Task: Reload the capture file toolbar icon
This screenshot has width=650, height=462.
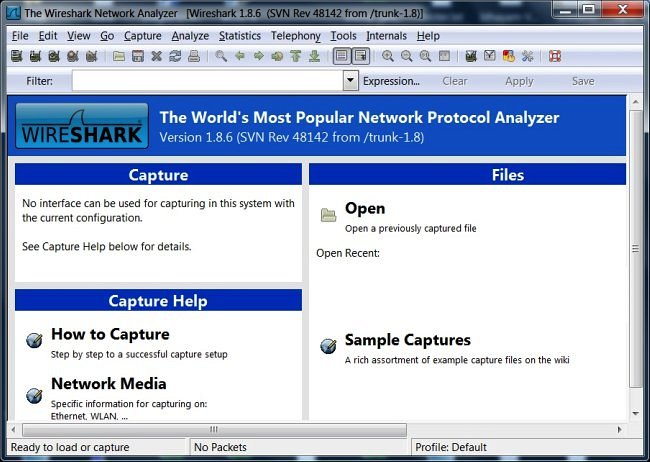Action: pyautogui.click(x=175, y=56)
